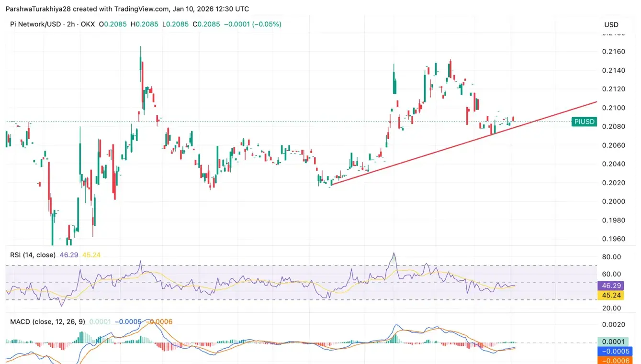641x364 pixels.
Task: Select the yellow 45.24 RSI value badge
Action: [x=612, y=295]
